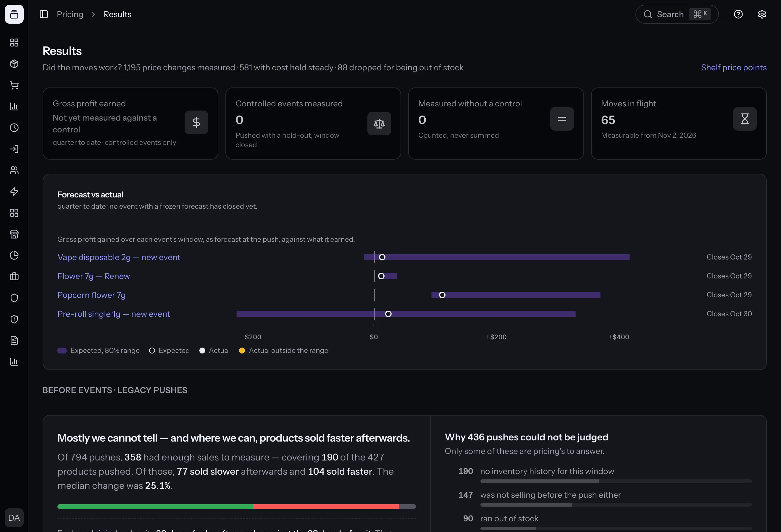
Task: Open the plain shield icon in sidebar
Action: coord(14,298)
